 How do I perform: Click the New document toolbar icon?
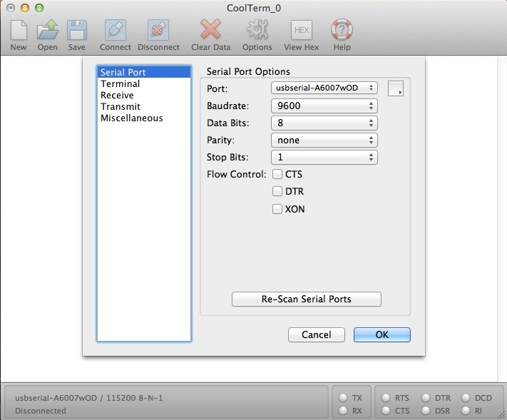[19, 31]
